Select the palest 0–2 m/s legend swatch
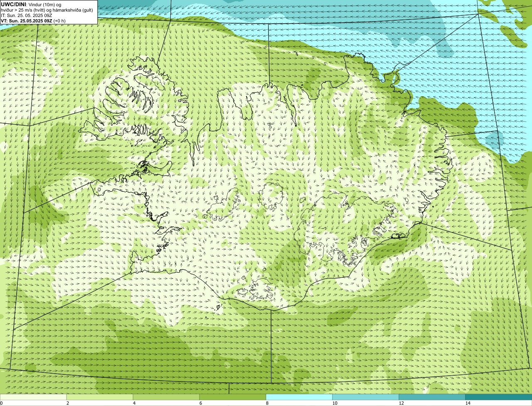The height and width of the screenshot is (406, 532). coord(33,397)
